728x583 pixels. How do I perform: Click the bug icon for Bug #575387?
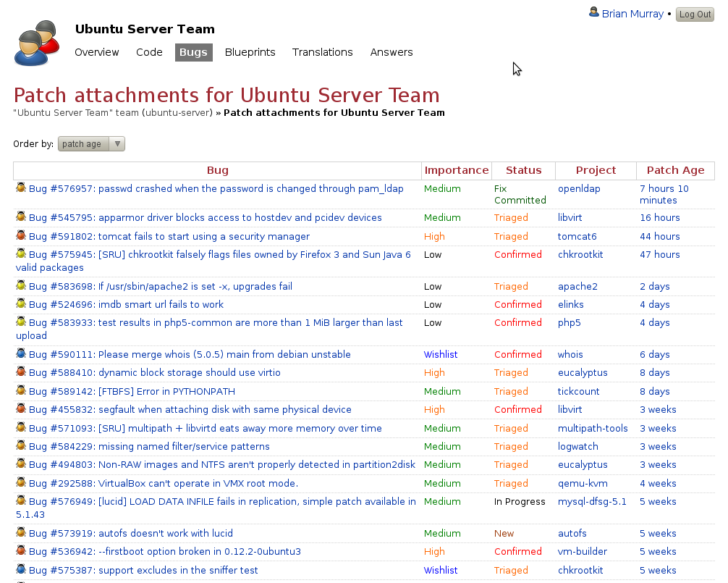[21, 569]
